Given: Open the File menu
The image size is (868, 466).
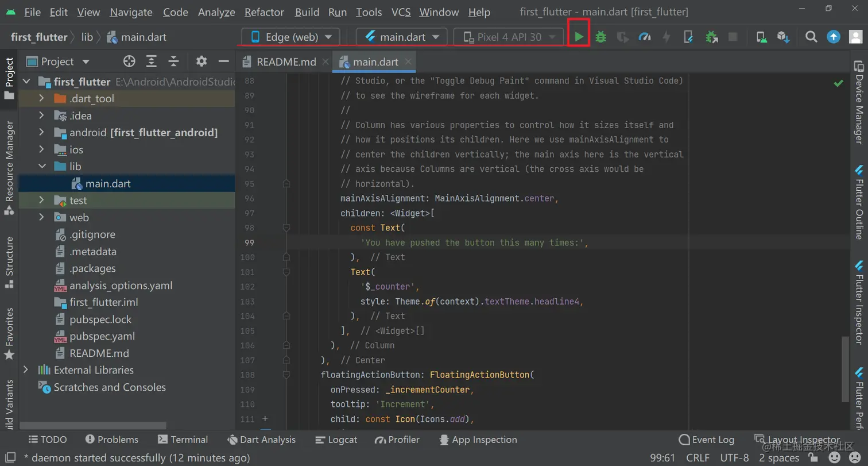Looking at the screenshot, I should coord(33,12).
